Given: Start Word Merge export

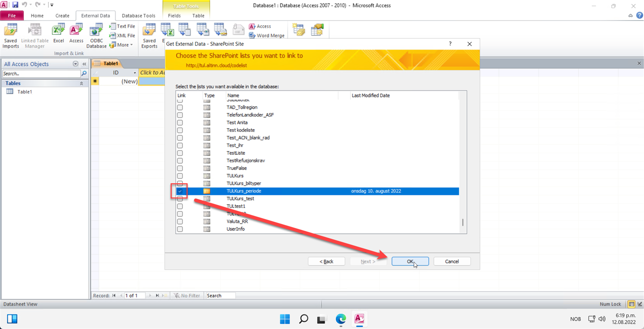Looking at the screenshot, I should point(267,36).
